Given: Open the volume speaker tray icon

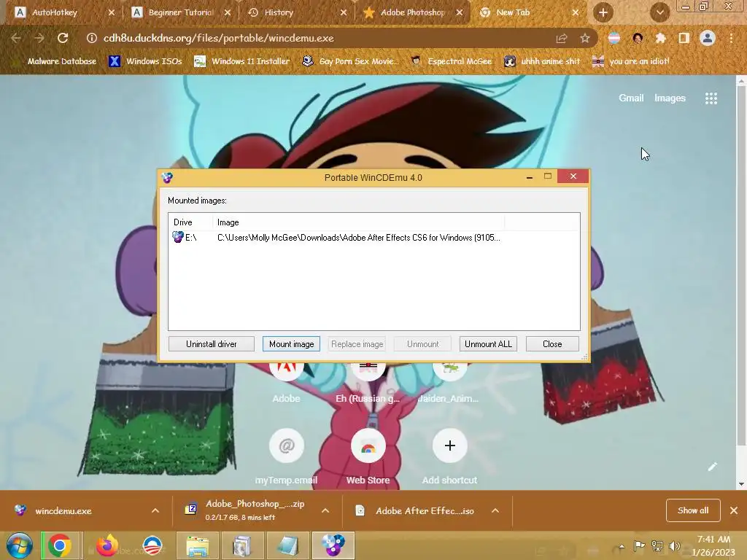Looking at the screenshot, I should tap(674, 546).
